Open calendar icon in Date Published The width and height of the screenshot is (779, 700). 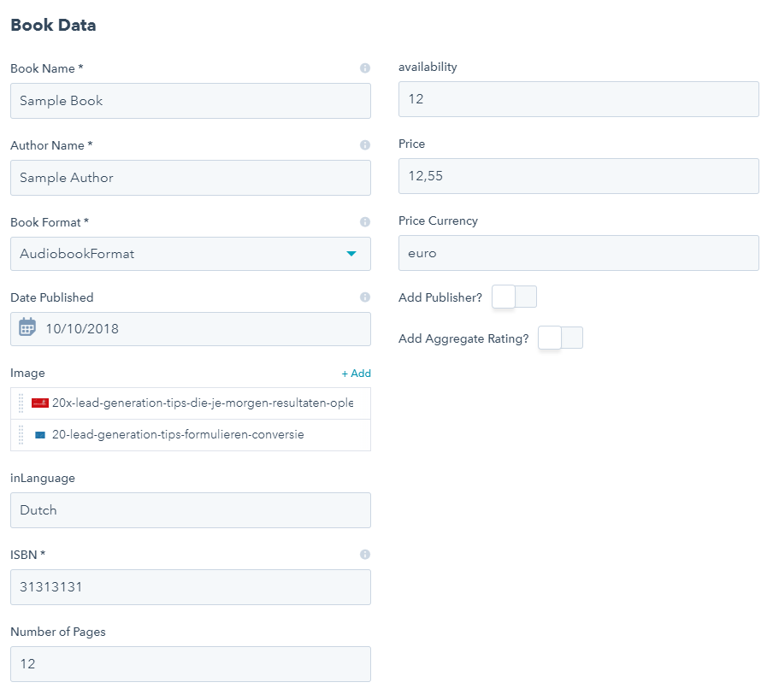coord(27,327)
